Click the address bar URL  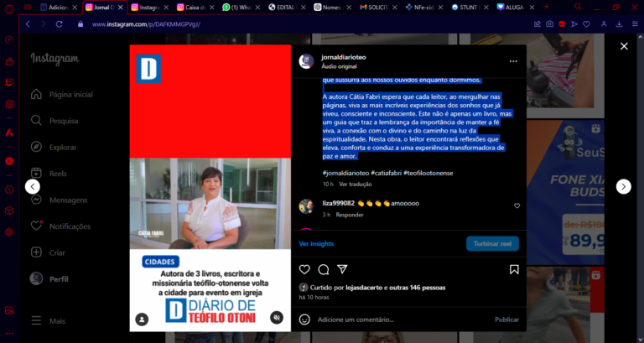(x=146, y=24)
